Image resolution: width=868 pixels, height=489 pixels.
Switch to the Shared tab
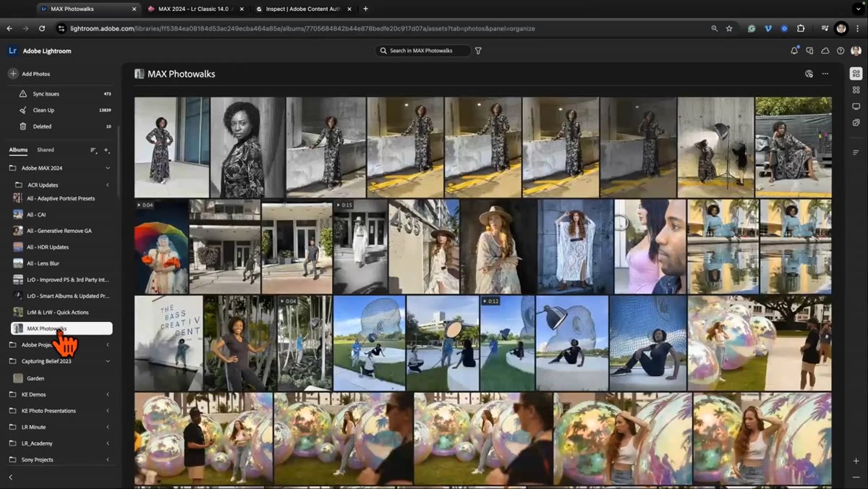tap(46, 150)
